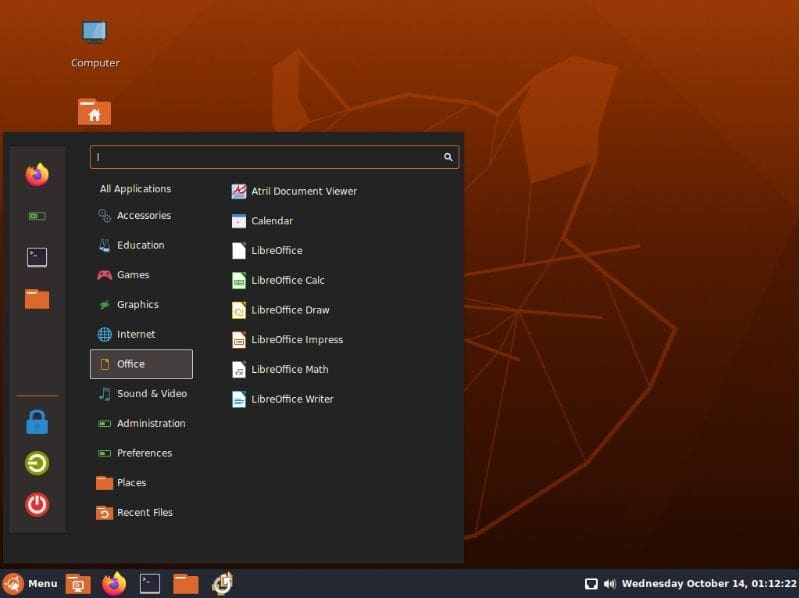Launch 'LibreOffice Draw' by its label
Viewport: 800px width, 598px height.
coord(290,310)
